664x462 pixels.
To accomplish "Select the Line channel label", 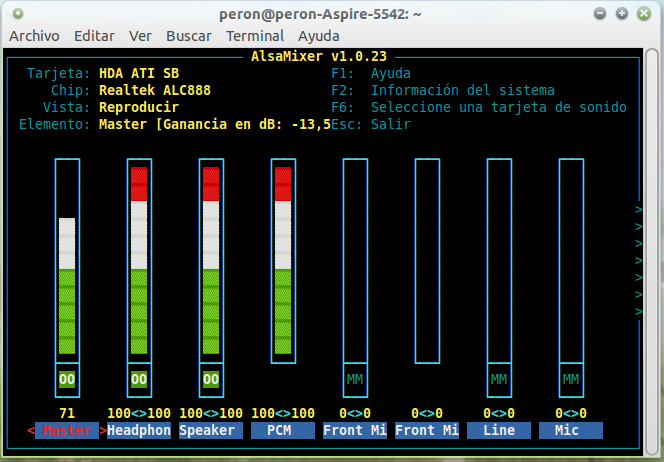I will click(x=499, y=430).
